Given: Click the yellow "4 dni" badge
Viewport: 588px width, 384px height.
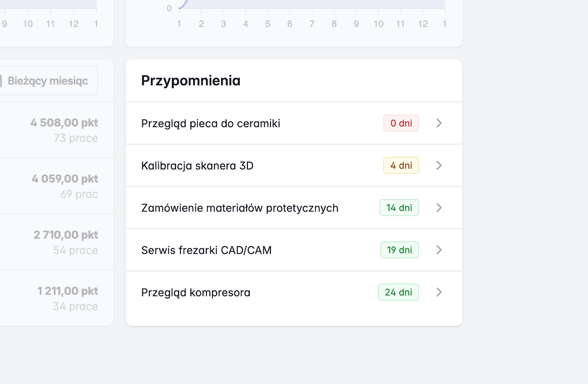Looking at the screenshot, I should point(401,165).
